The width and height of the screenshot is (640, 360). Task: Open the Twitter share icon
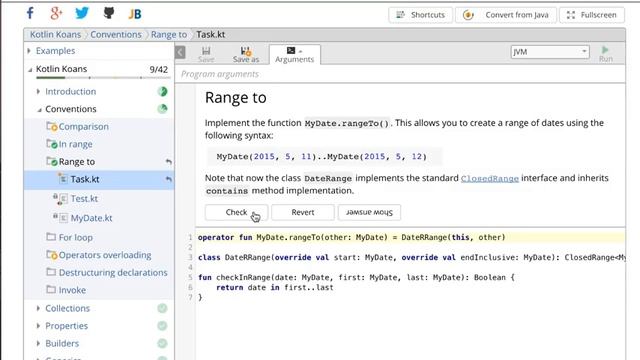pos(82,13)
